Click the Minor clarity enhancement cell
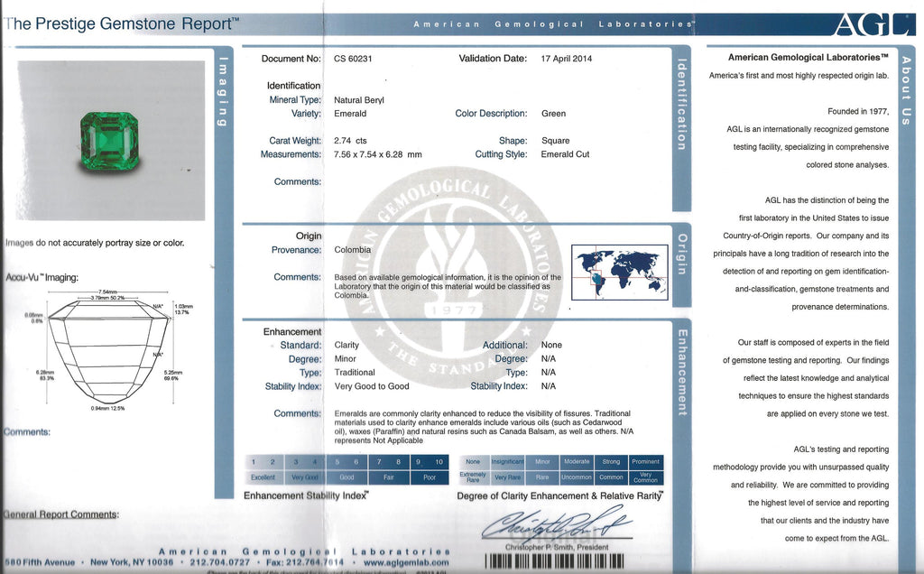924x574 pixels. pos(542,461)
